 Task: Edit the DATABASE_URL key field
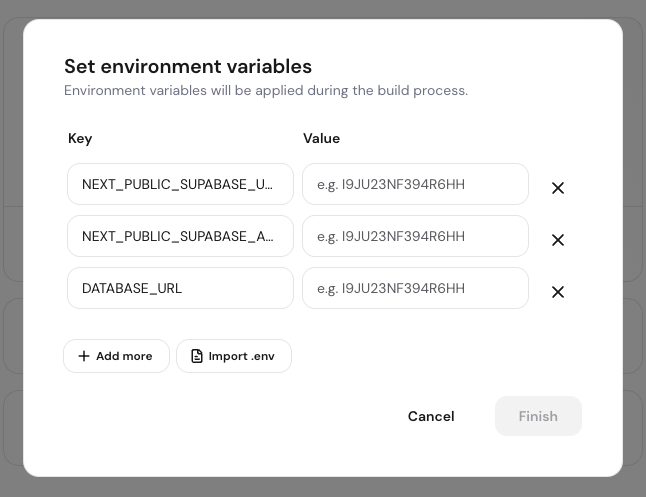tap(180, 288)
